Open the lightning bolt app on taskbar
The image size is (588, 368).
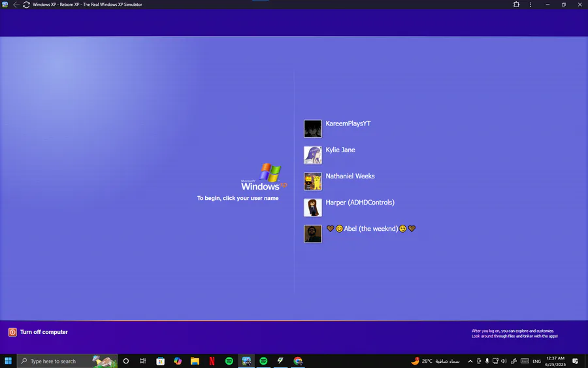pos(280,361)
